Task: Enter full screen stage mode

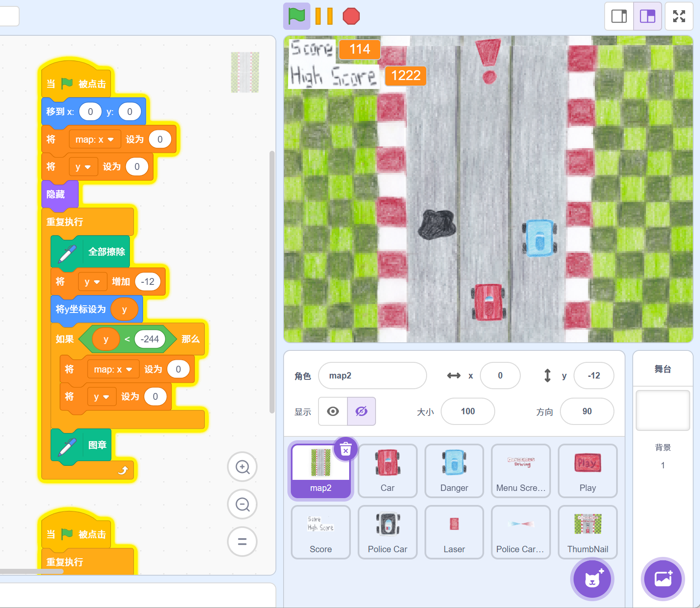Action: (x=679, y=17)
